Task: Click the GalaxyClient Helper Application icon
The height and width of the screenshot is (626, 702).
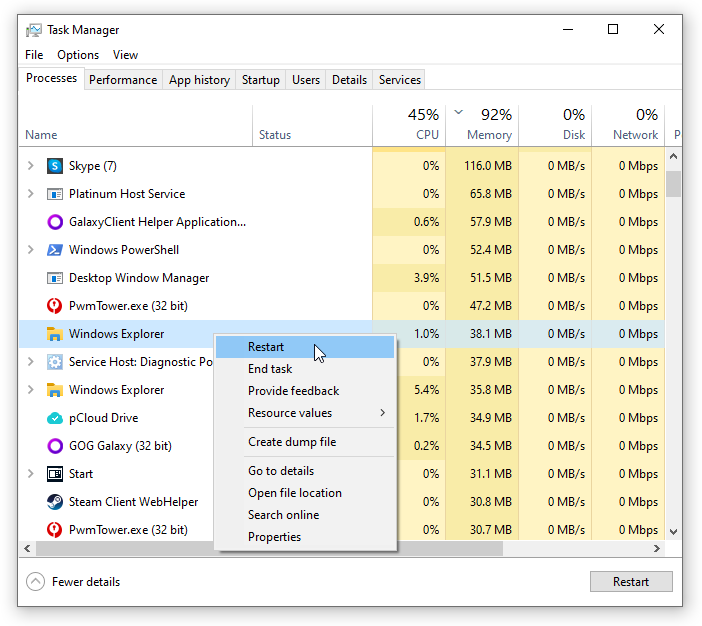Action: (x=55, y=222)
